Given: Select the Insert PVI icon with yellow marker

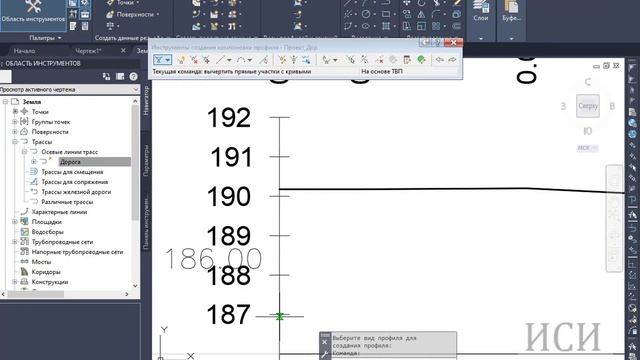Looking at the screenshot, I should 181,60.
